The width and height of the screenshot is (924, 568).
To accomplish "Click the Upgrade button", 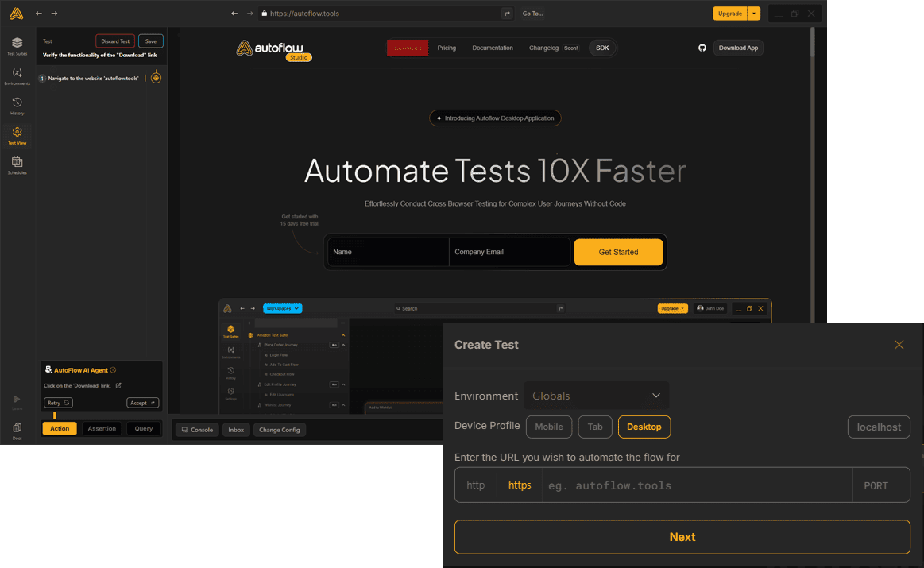I will [729, 13].
